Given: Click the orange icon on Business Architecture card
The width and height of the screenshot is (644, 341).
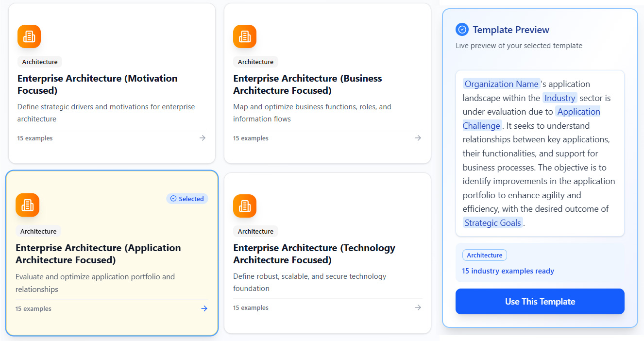Looking at the screenshot, I should [x=245, y=36].
